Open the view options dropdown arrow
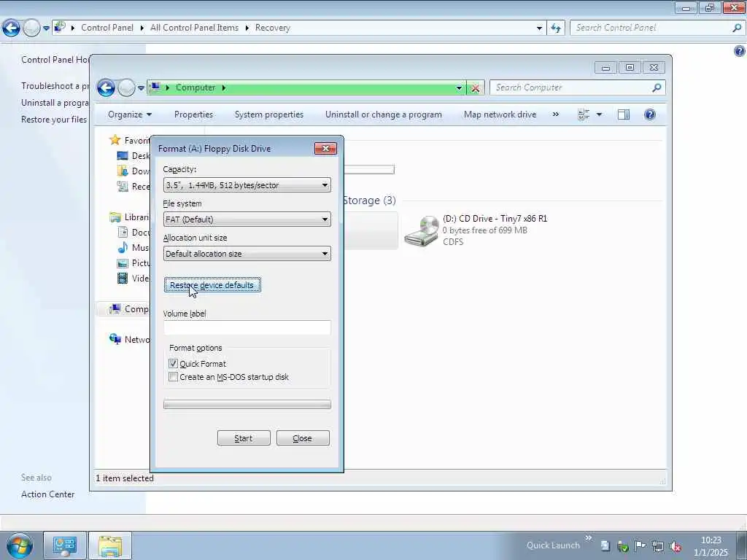 [x=600, y=114]
